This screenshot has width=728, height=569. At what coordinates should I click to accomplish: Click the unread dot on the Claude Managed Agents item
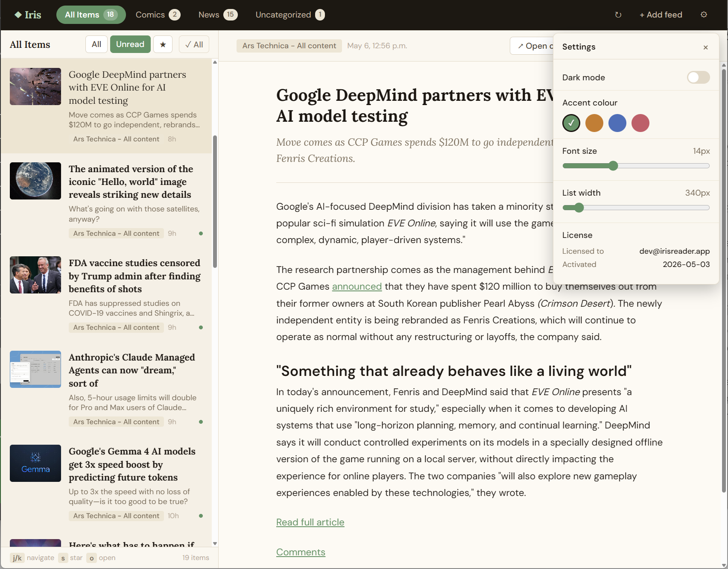tap(201, 422)
